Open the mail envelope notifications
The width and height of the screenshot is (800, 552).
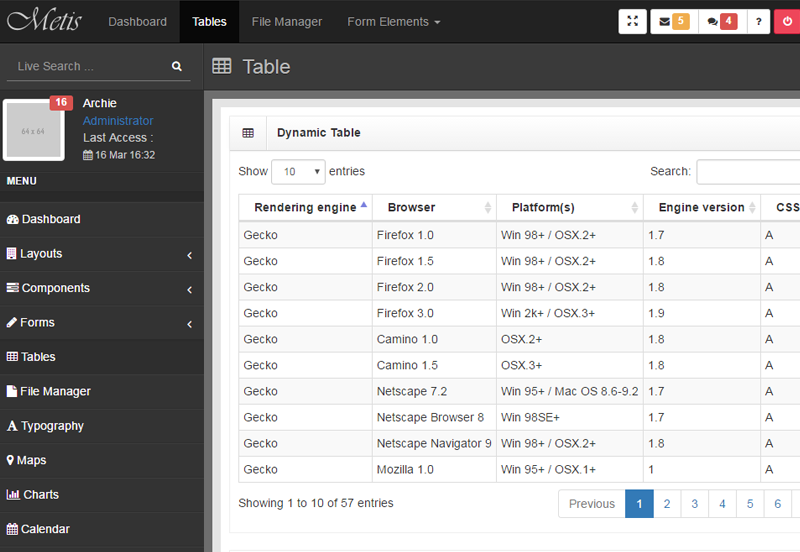(x=671, y=21)
